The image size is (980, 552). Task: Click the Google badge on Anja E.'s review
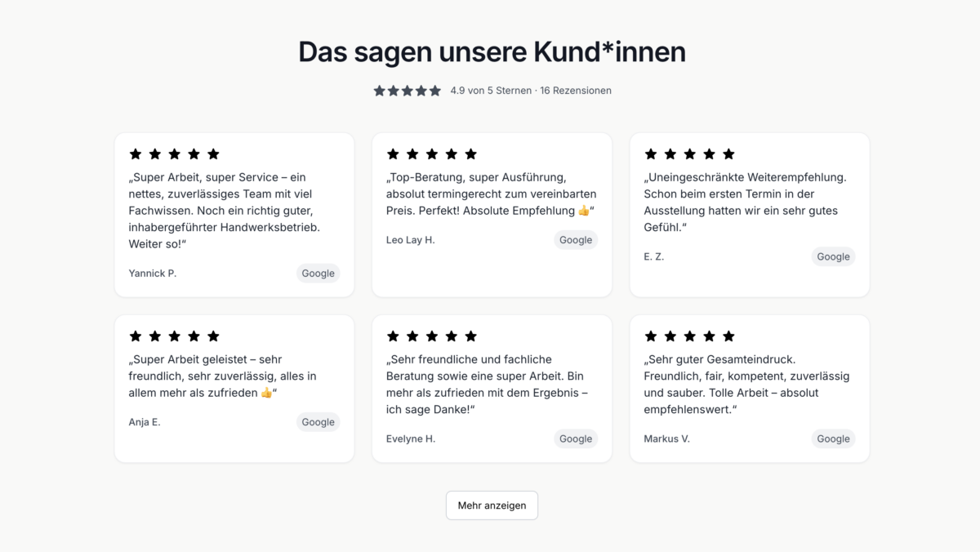(318, 422)
